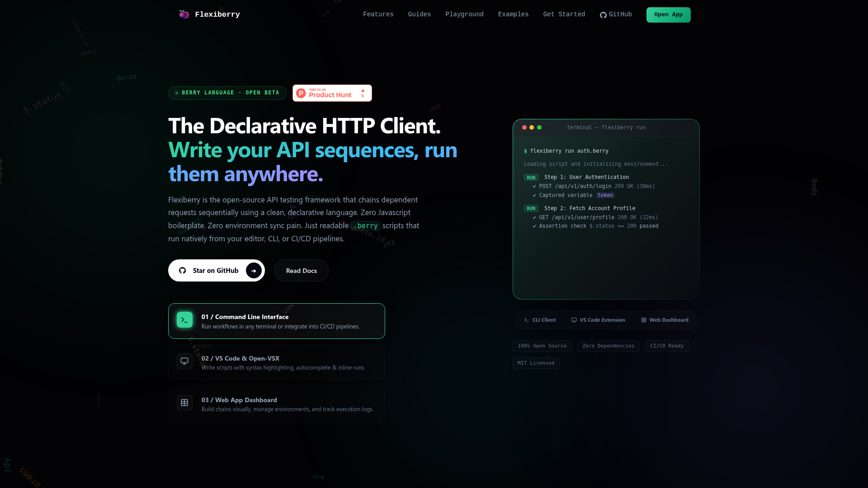This screenshot has width=868, height=488.
Task: Click the Zero Dependencies tag
Action: coord(608,346)
